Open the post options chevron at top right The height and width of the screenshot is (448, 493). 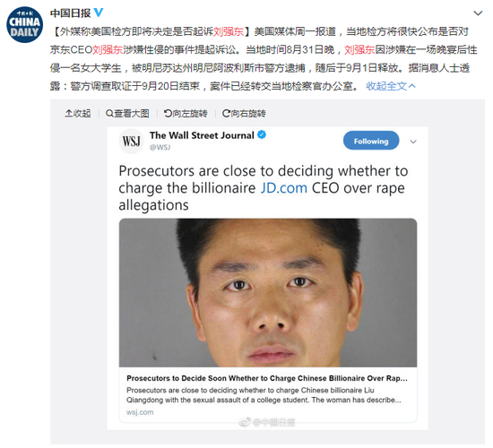(x=478, y=13)
